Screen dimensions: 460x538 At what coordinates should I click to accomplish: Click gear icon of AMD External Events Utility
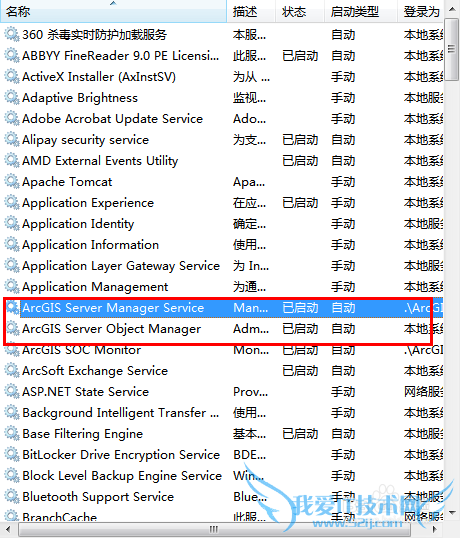click(12, 160)
